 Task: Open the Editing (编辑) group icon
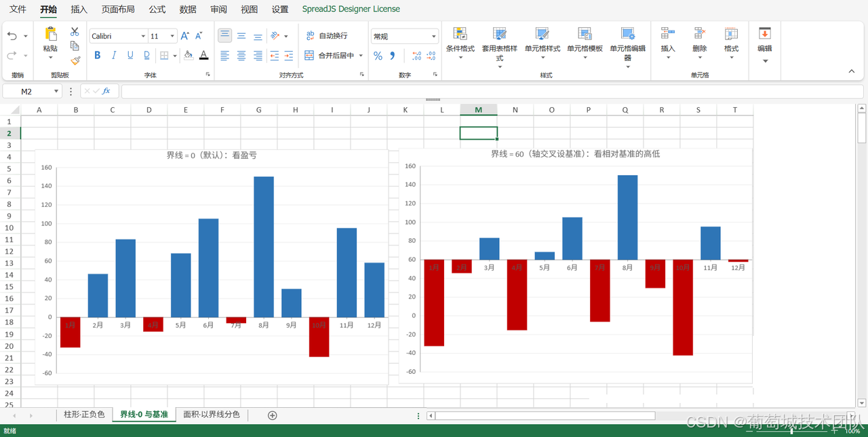[765, 34]
